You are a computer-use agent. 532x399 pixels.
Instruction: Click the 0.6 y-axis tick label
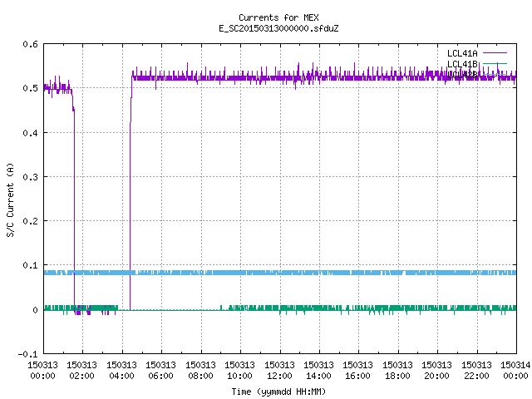pyautogui.click(x=30, y=44)
